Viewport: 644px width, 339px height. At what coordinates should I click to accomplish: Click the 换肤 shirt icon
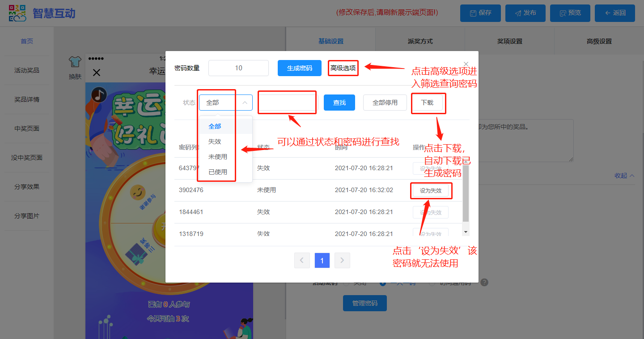tap(75, 62)
